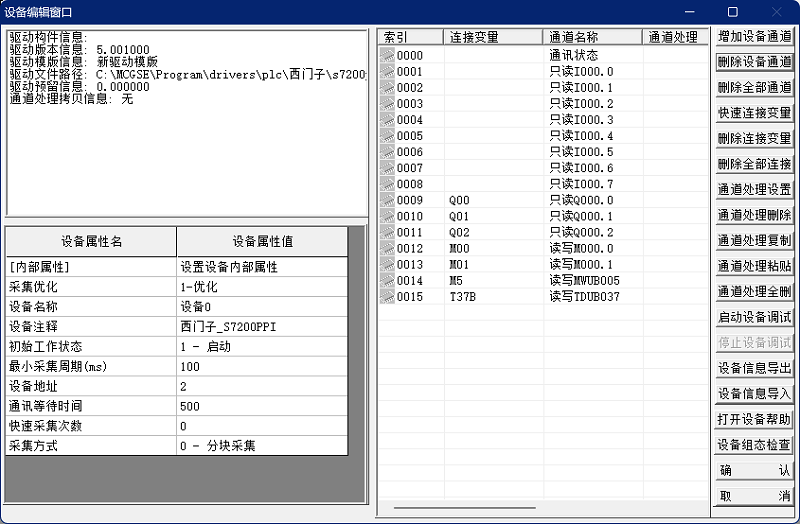Click the row icon for index 0000
The height and width of the screenshot is (524, 800).
[x=387, y=56]
